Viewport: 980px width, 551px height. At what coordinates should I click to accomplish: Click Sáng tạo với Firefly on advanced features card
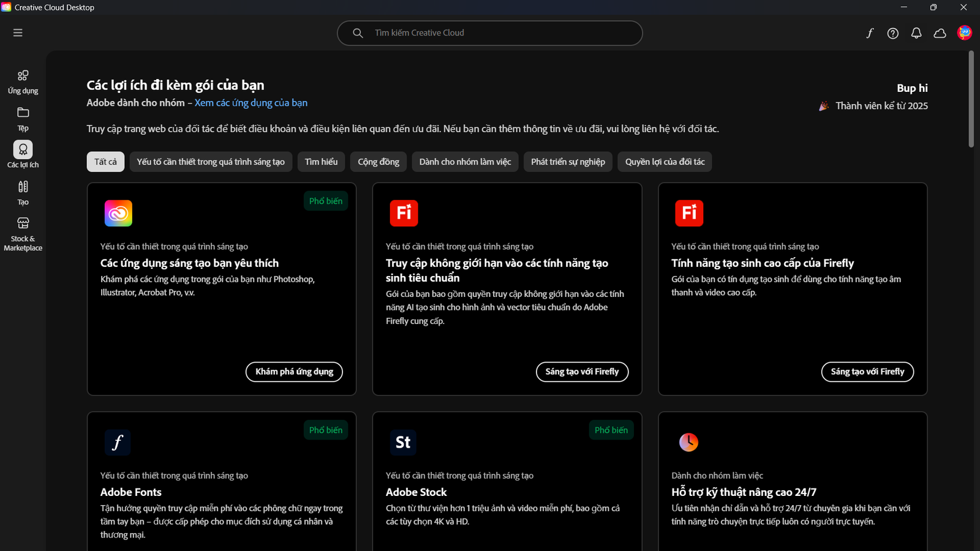click(867, 372)
